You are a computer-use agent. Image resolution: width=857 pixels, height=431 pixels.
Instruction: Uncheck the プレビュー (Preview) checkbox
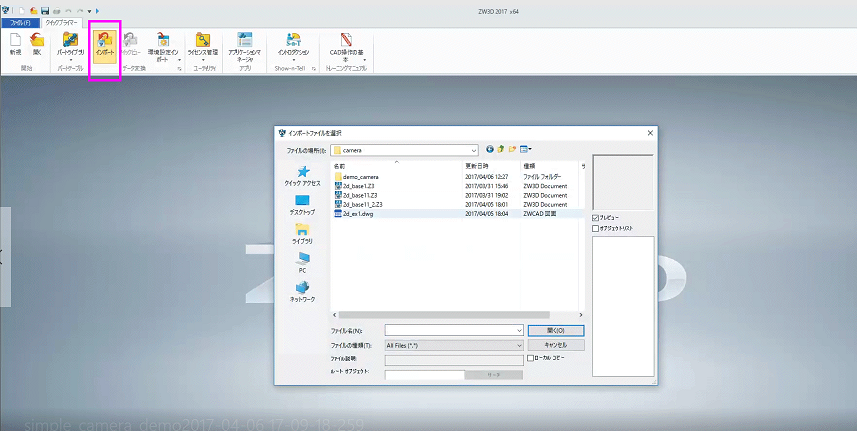(596, 218)
